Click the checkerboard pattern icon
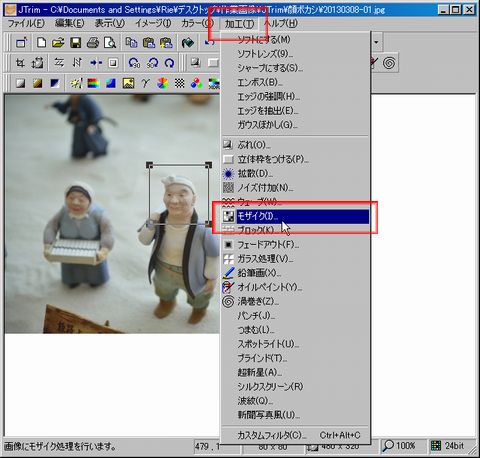480x458 pixels. point(180,83)
